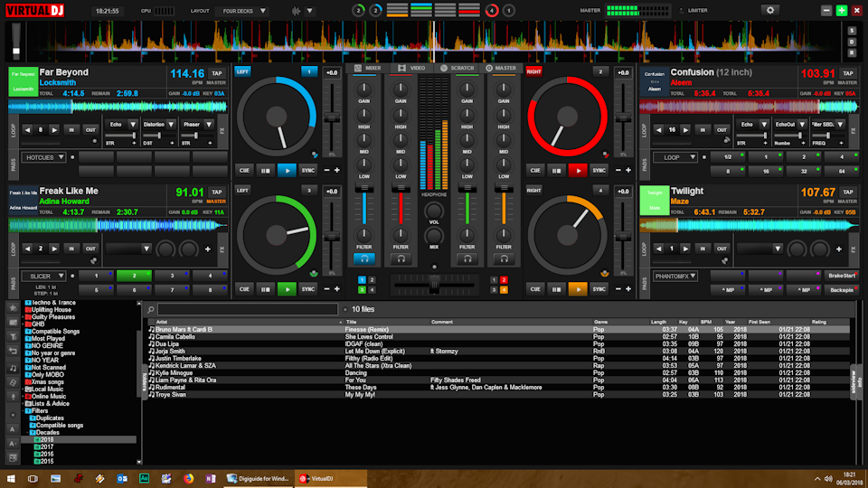Open Firefox from the taskbar
Viewport: 868px width, 488px height.
(189, 479)
